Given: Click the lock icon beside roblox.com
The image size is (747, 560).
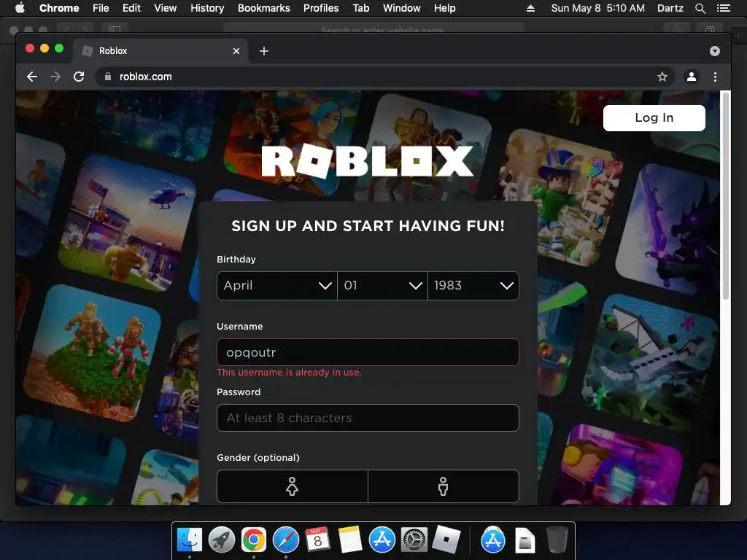Looking at the screenshot, I should [108, 77].
